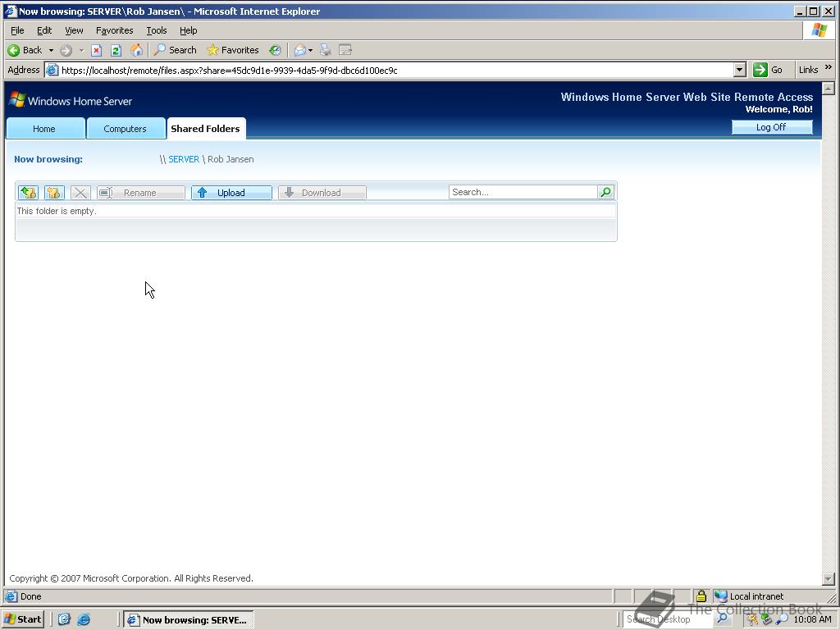Click the Download button
The width and height of the screenshot is (840, 630).
click(x=322, y=192)
